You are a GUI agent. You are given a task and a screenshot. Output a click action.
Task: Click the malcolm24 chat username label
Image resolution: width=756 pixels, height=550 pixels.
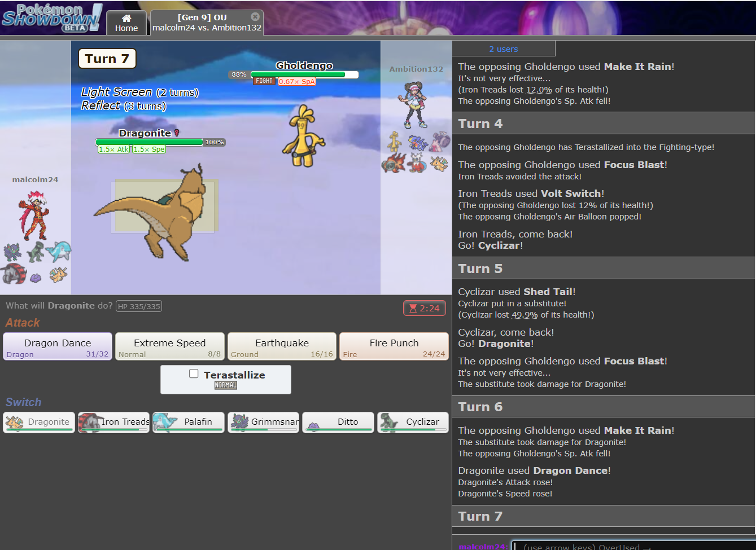(x=483, y=547)
